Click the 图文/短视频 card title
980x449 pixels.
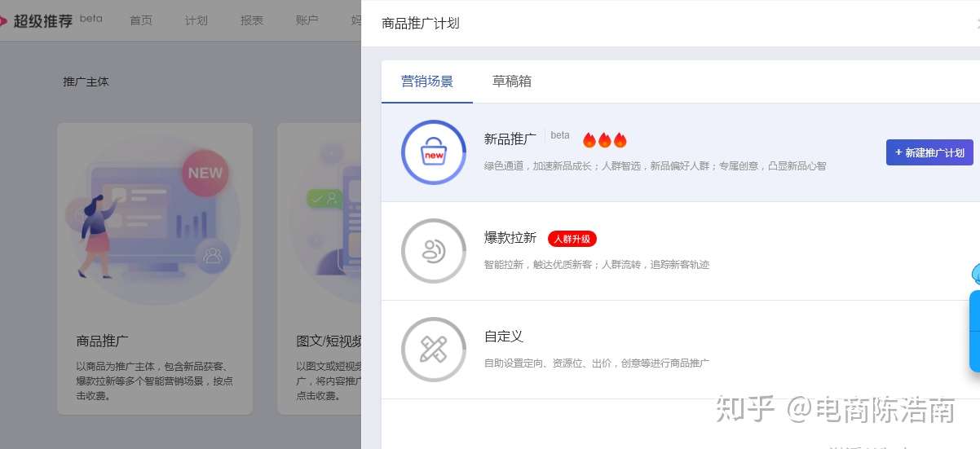point(329,341)
